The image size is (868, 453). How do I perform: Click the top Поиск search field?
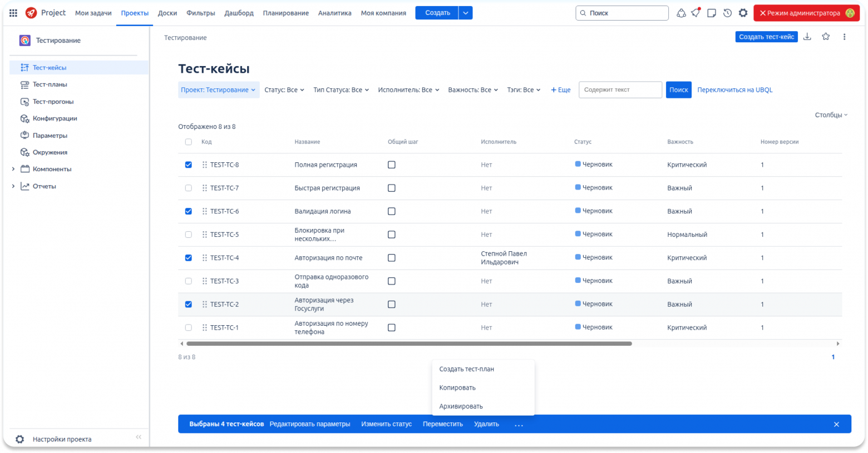[622, 13]
